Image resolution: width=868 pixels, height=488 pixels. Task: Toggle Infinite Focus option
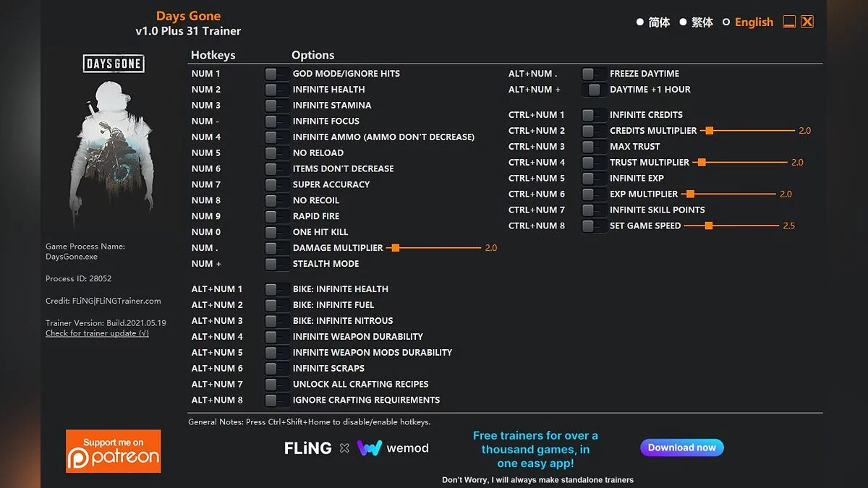click(x=276, y=121)
